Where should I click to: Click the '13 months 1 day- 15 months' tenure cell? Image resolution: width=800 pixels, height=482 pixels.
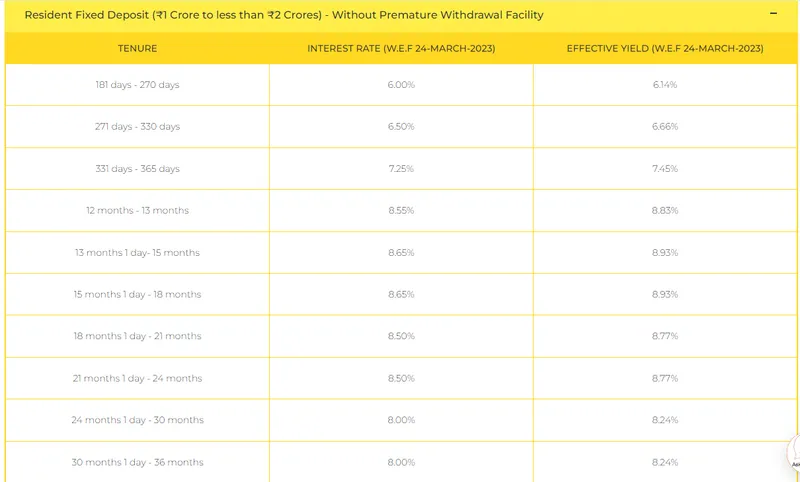pyautogui.click(x=137, y=252)
